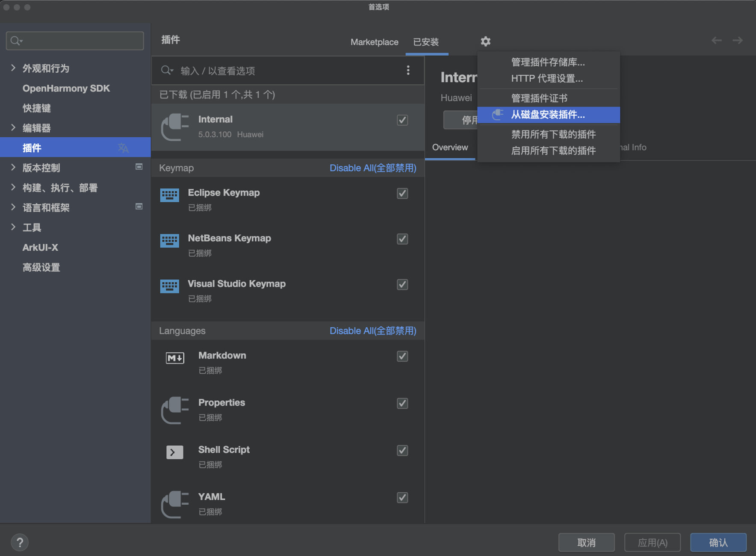Click the help question mark icon
The width and height of the screenshot is (756, 556).
20,543
